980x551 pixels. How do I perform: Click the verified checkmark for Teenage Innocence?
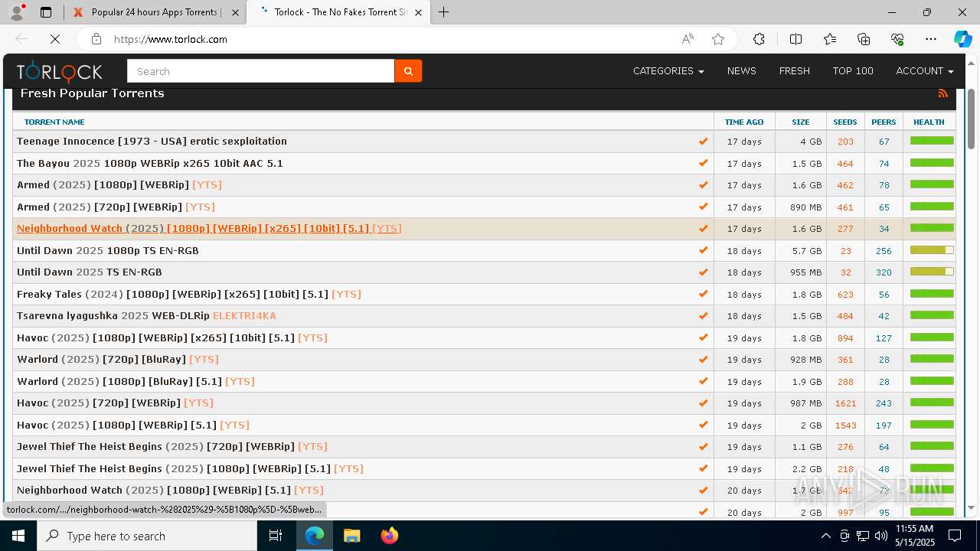point(703,142)
